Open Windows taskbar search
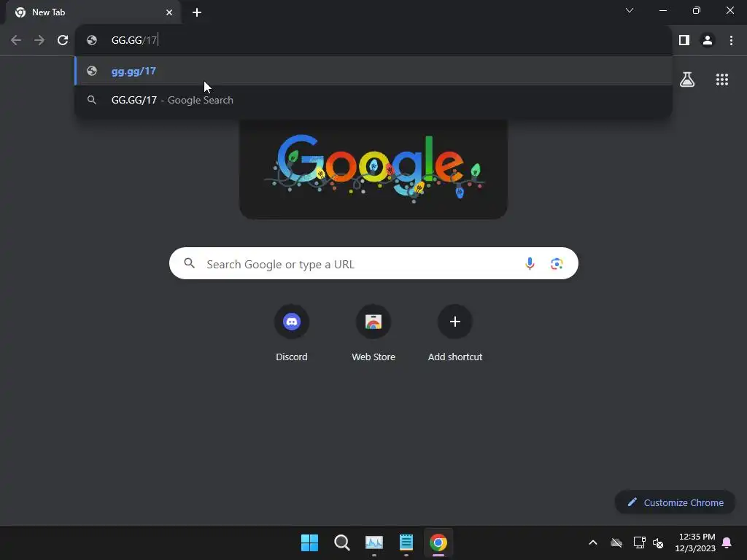This screenshot has height=560, width=747. [x=341, y=542]
